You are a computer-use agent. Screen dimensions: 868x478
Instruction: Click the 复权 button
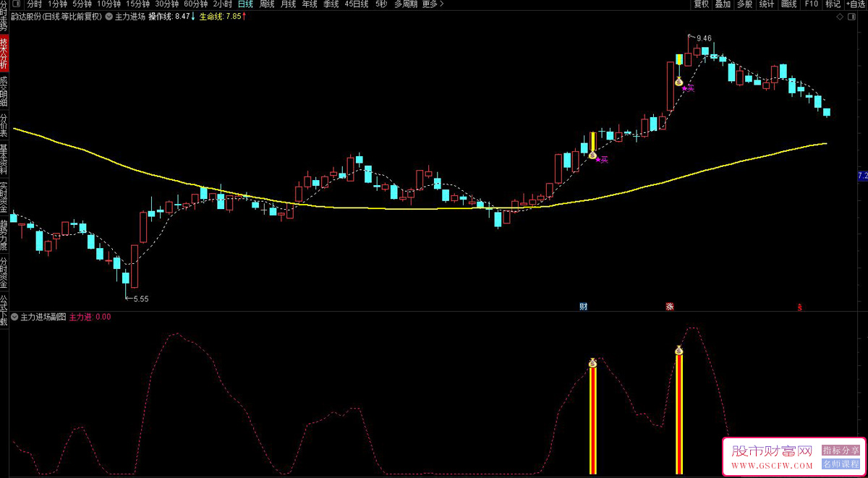[x=701, y=4]
